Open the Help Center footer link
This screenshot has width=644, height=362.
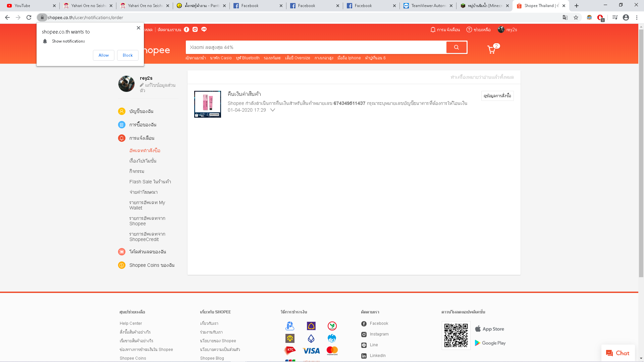(131, 323)
